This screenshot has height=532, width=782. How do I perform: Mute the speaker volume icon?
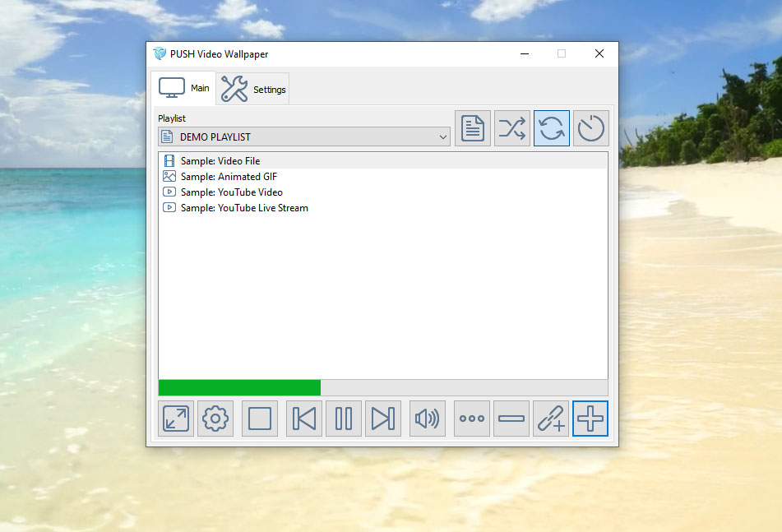(428, 419)
